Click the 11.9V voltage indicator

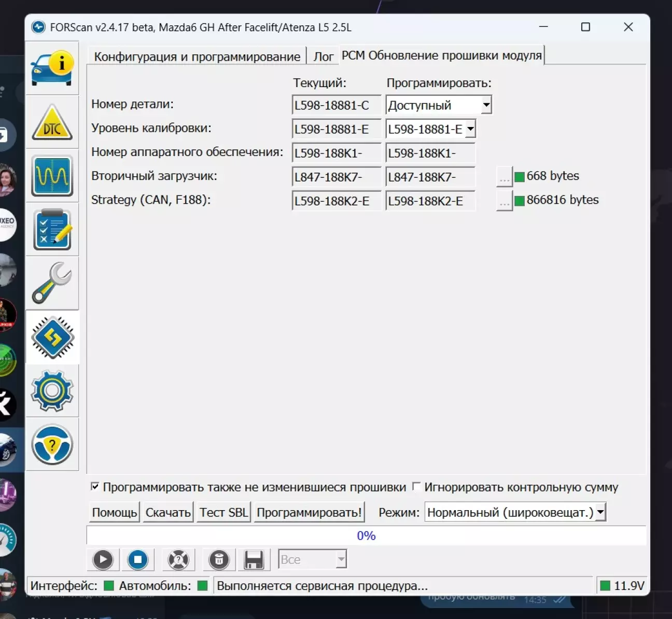coord(622,586)
